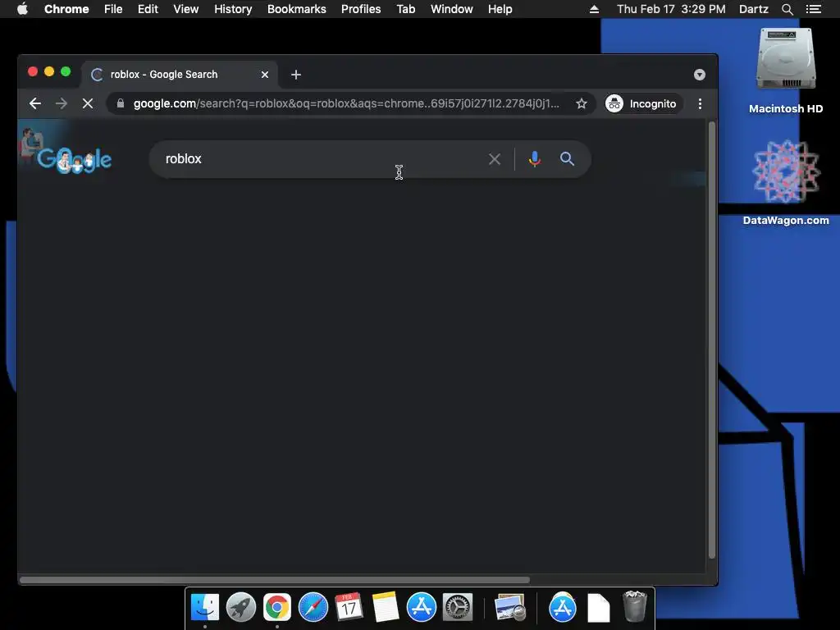The height and width of the screenshot is (630, 840).
Task: Submit search with the magnifying glass icon
Action: [567, 158]
